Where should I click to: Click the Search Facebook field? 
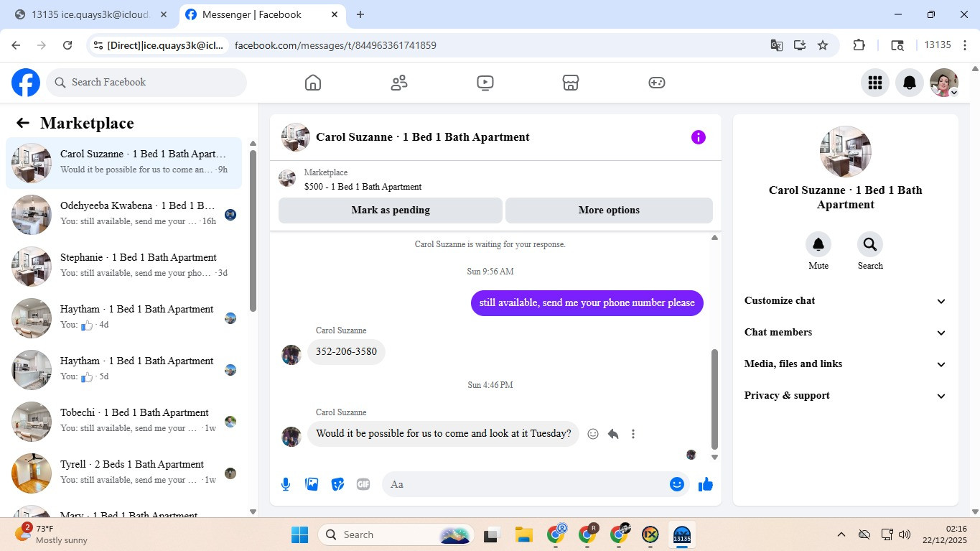tap(146, 83)
